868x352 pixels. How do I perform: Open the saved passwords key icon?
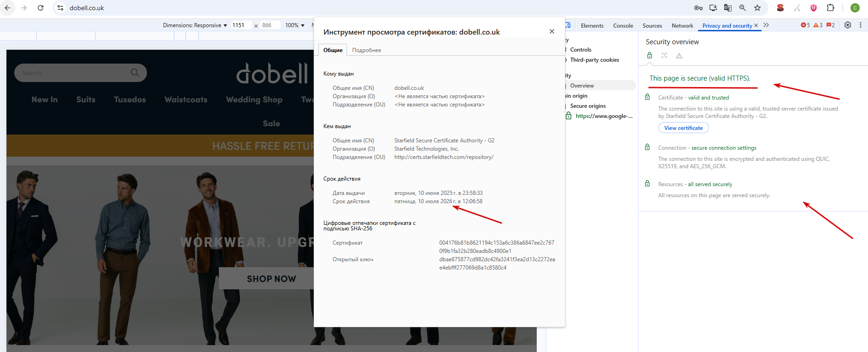(698, 8)
